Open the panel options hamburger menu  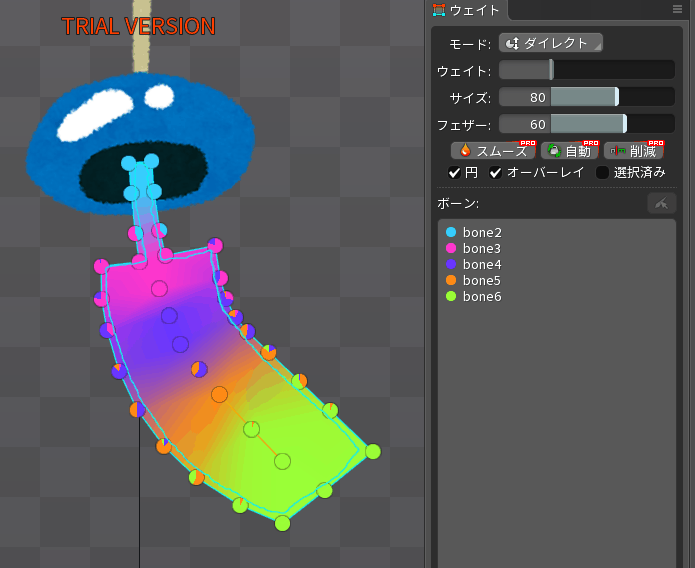(x=677, y=10)
